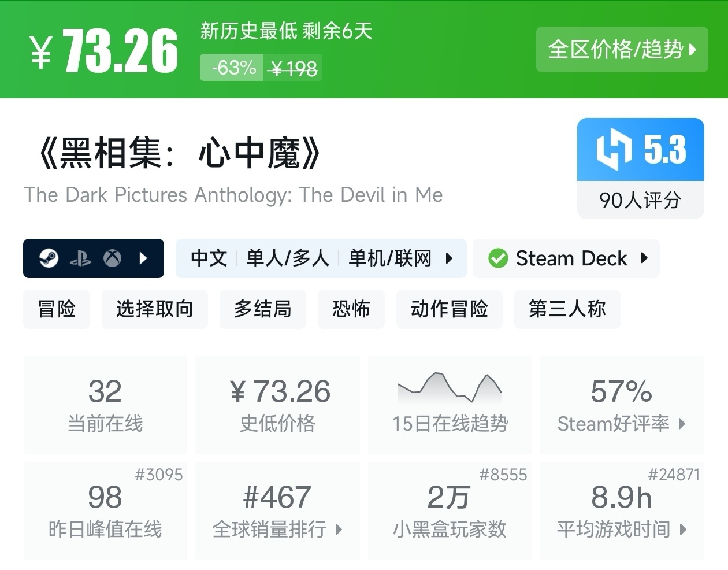Click the PlayStation platform icon
The image size is (728, 570).
tap(80, 258)
